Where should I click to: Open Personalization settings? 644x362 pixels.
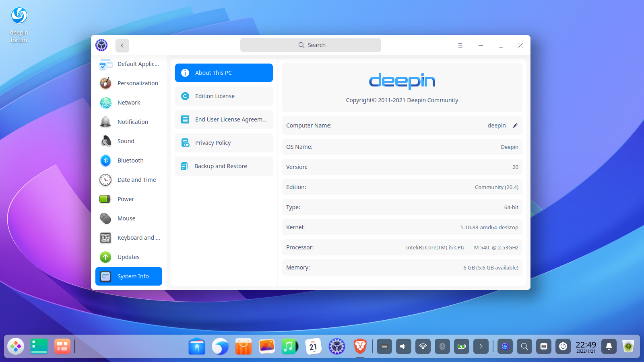pyautogui.click(x=129, y=83)
